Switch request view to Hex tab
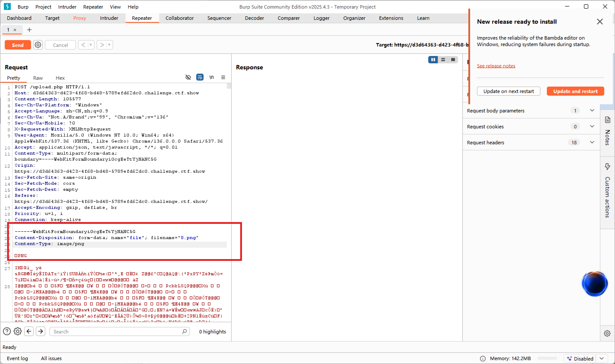This screenshot has width=615, height=364. [x=60, y=78]
